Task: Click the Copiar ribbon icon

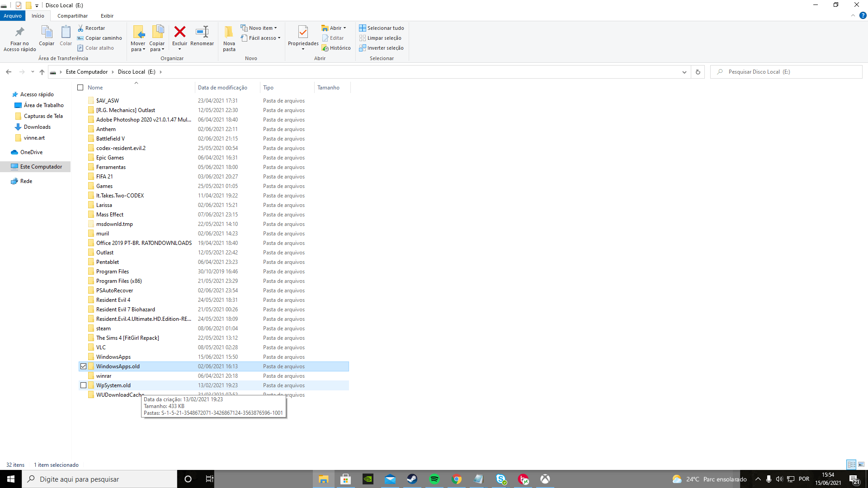Action: click(x=47, y=36)
